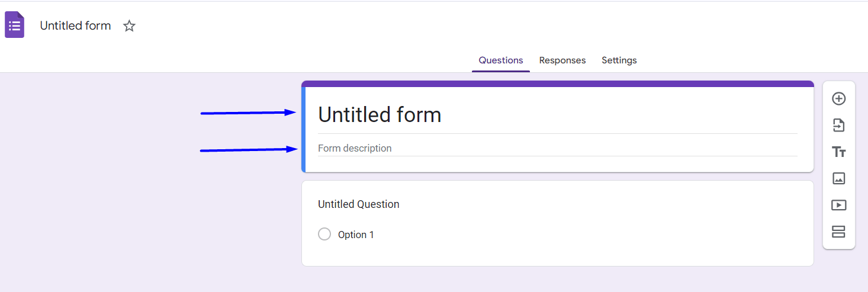The height and width of the screenshot is (292, 868).
Task: Click the empty lavender background left of form
Action: [x=118, y=225]
